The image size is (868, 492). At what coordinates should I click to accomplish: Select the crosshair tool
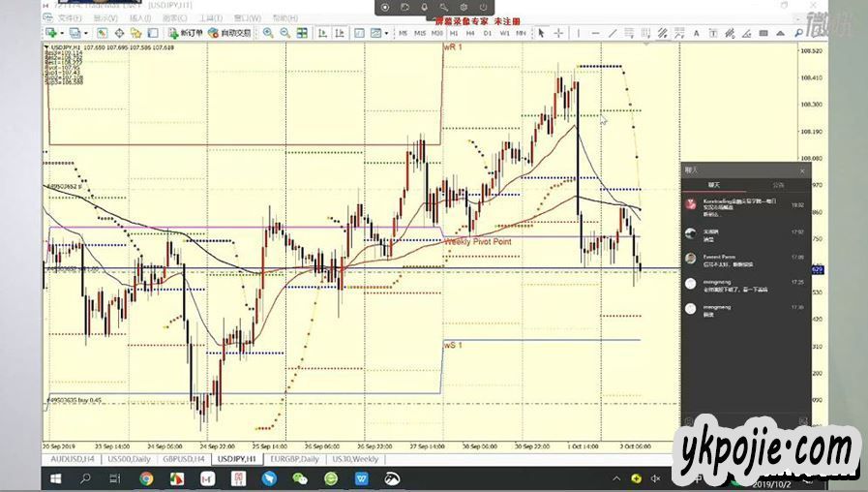coord(558,33)
